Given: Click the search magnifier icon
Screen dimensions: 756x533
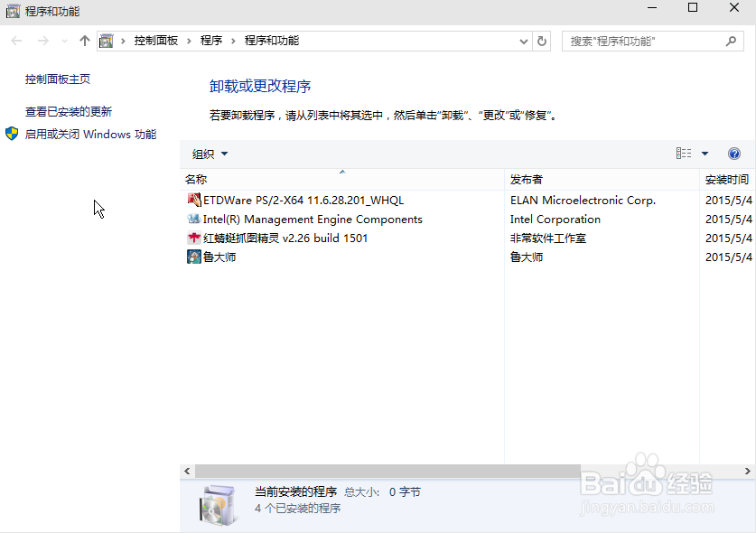Looking at the screenshot, I should click(x=731, y=42).
